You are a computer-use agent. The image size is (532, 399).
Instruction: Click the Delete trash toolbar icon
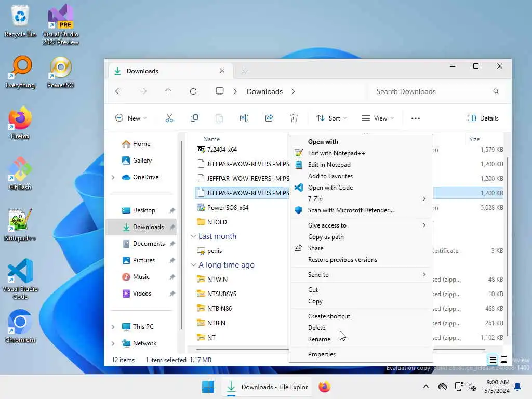click(x=294, y=118)
